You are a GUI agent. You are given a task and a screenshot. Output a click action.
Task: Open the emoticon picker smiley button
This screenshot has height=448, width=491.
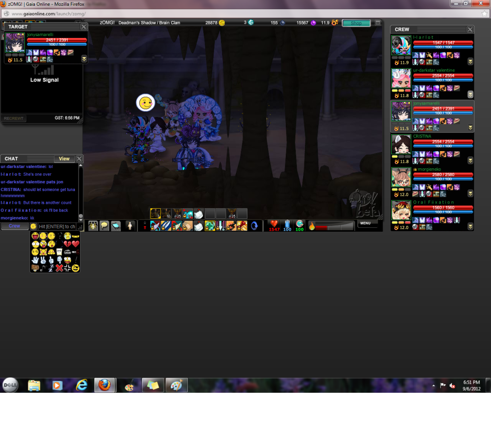[x=33, y=226]
